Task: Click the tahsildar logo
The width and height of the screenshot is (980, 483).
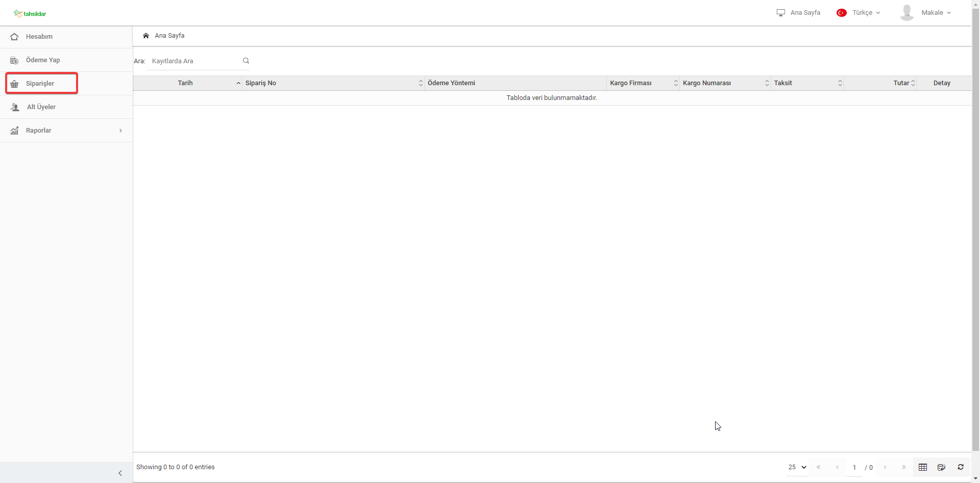Action: pos(30,14)
